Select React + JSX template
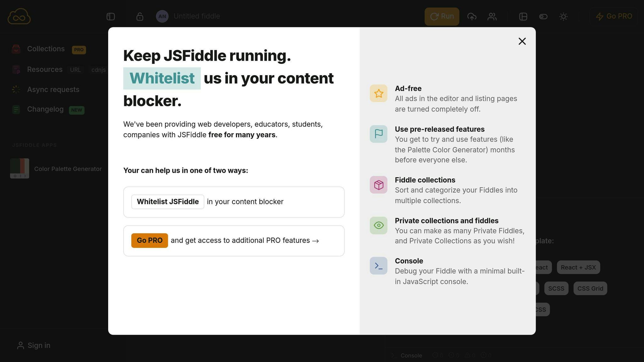Image resolution: width=644 pixels, height=362 pixels. (578, 267)
